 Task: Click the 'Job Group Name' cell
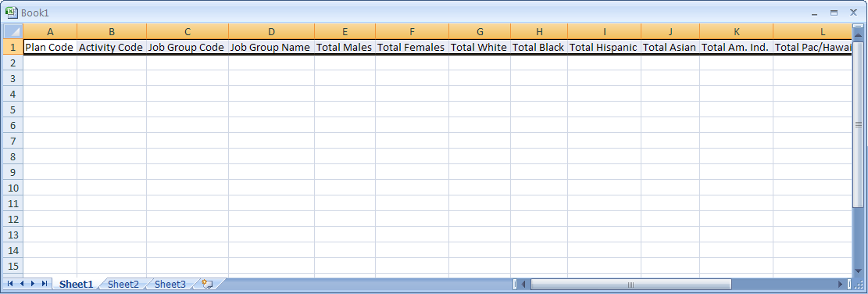coord(271,47)
